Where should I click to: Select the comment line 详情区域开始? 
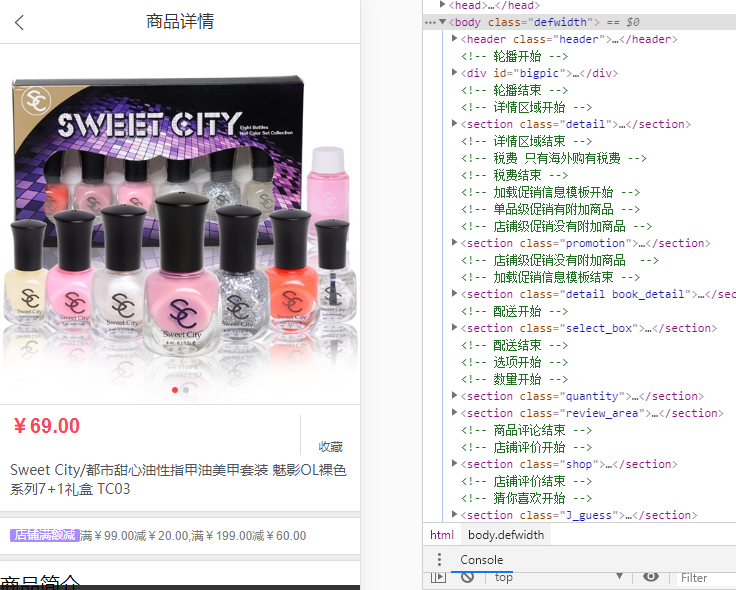[526, 107]
